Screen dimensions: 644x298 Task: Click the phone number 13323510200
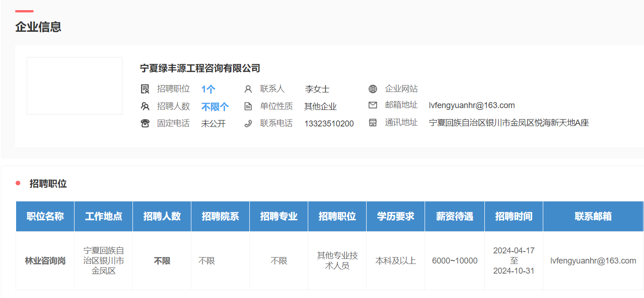pyautogui.click(x=329, y=124)
